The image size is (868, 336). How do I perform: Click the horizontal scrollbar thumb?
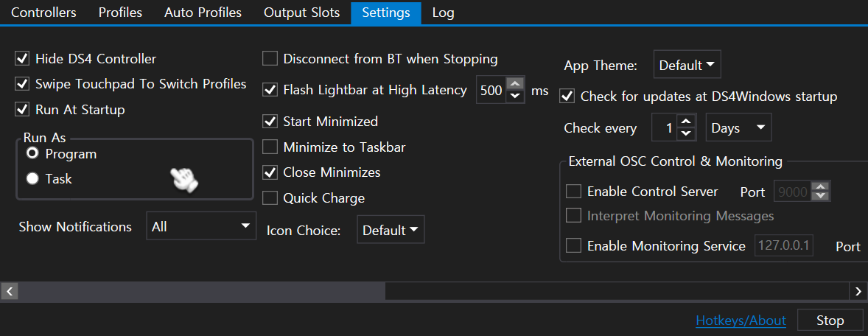[x=201, y=290]
